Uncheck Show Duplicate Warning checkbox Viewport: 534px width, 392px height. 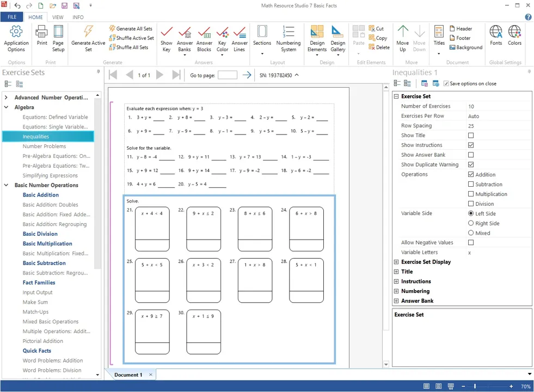[471, 164]
